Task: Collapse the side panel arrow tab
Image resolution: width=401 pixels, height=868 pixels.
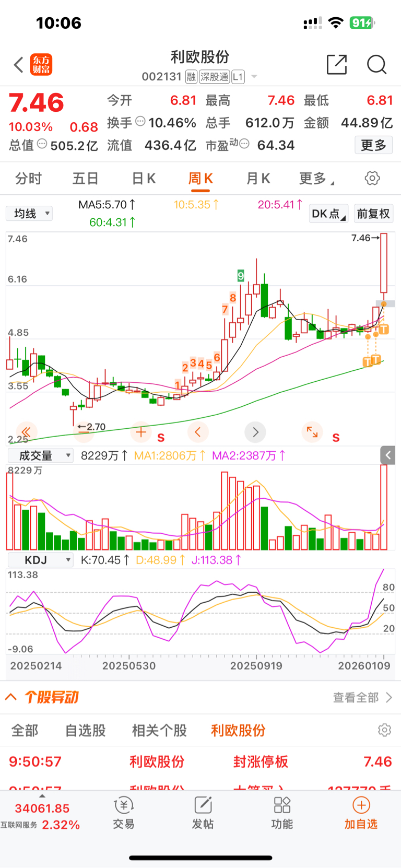Action: coord(387,455)
